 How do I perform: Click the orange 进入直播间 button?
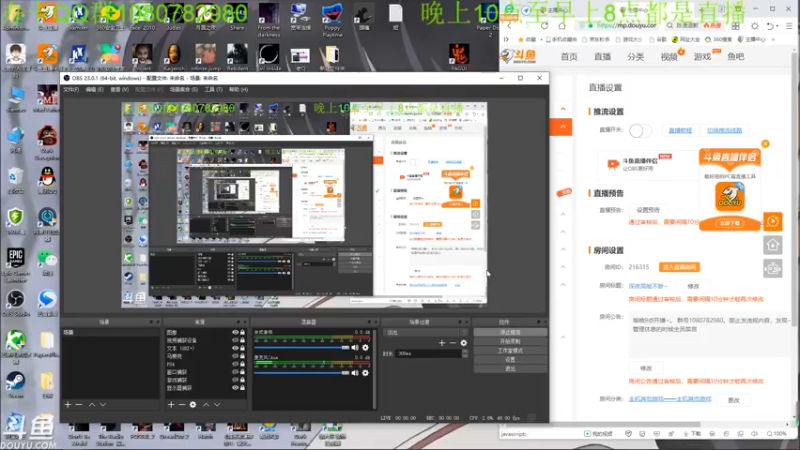coord(679,267)
